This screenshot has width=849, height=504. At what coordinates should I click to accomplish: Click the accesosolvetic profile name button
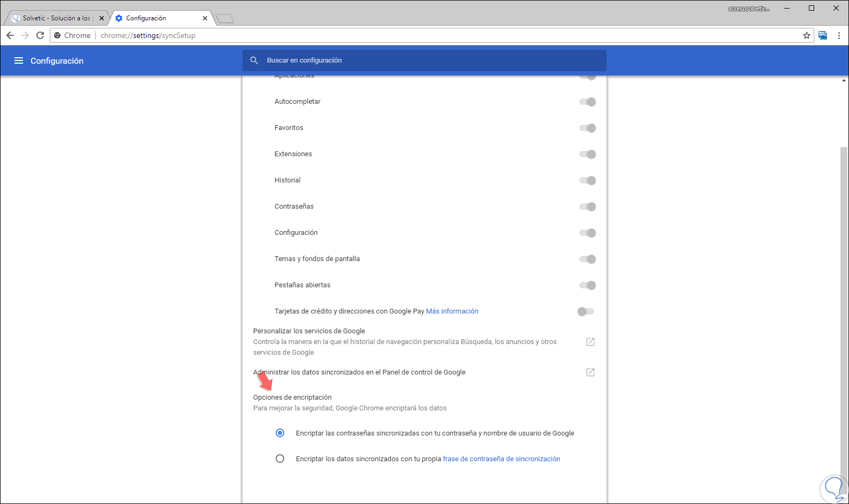click(x=749, y=9)
